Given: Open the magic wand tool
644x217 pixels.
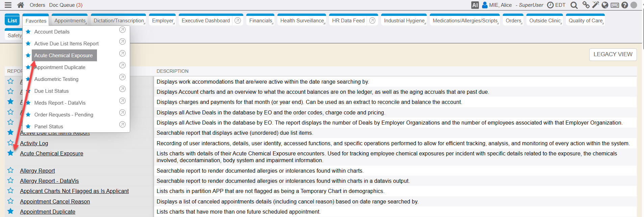Looking at the screenshot, I should tap(595, 5).
